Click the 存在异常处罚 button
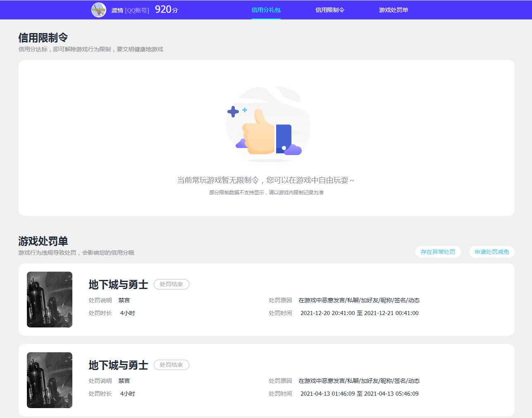Image resolution: width=532 pixels, height=418 pixels. [438, 252]
